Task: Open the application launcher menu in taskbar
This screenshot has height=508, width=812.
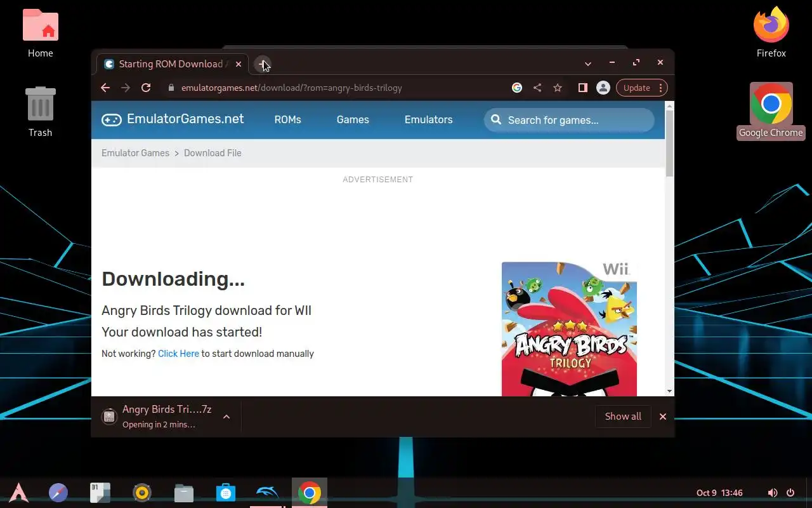Action: tap(18, 493)
